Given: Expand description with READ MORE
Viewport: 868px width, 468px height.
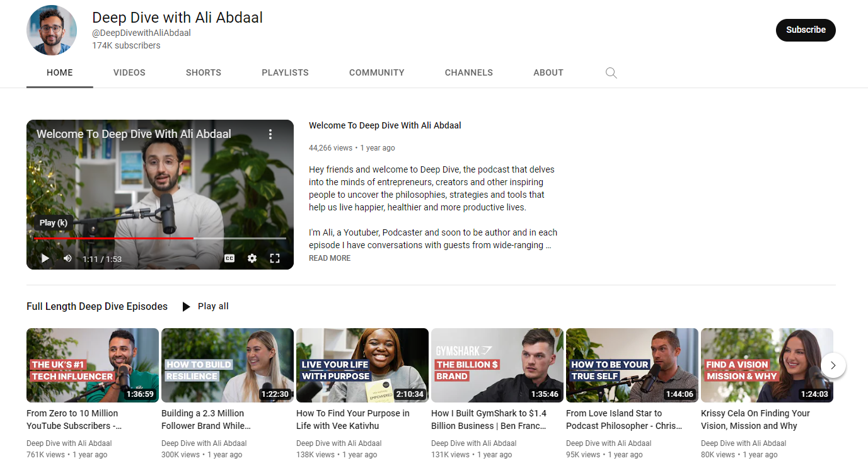Looking at the screenshot, I should point(330,258).
